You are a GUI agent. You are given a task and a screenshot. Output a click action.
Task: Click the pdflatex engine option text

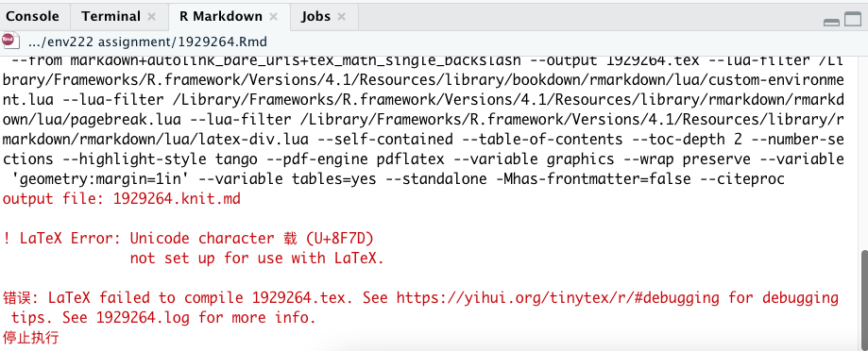pyautogui.click(x=410, y=159)
